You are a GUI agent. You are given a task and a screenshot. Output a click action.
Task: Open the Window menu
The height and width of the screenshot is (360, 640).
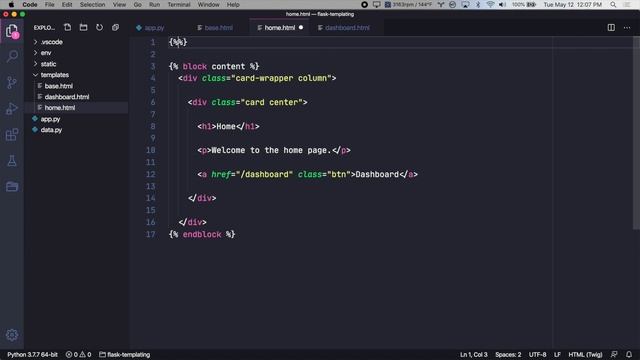pos(208,5)
